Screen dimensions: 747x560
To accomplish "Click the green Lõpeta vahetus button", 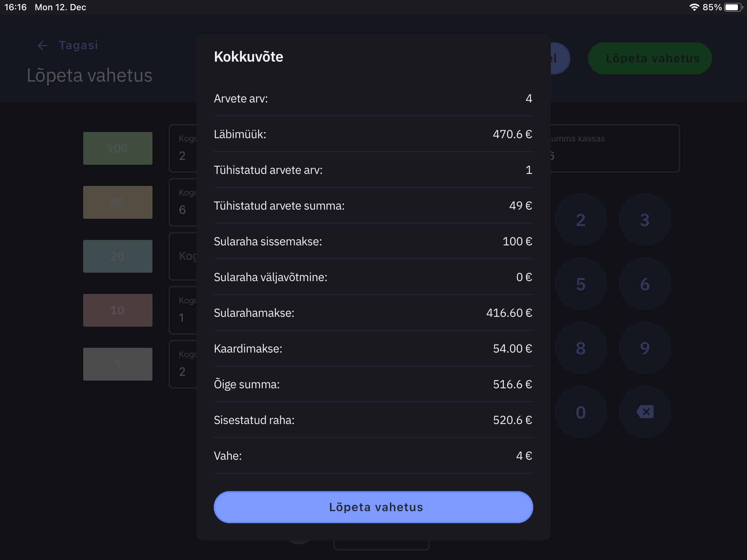I will pos(650,58).
